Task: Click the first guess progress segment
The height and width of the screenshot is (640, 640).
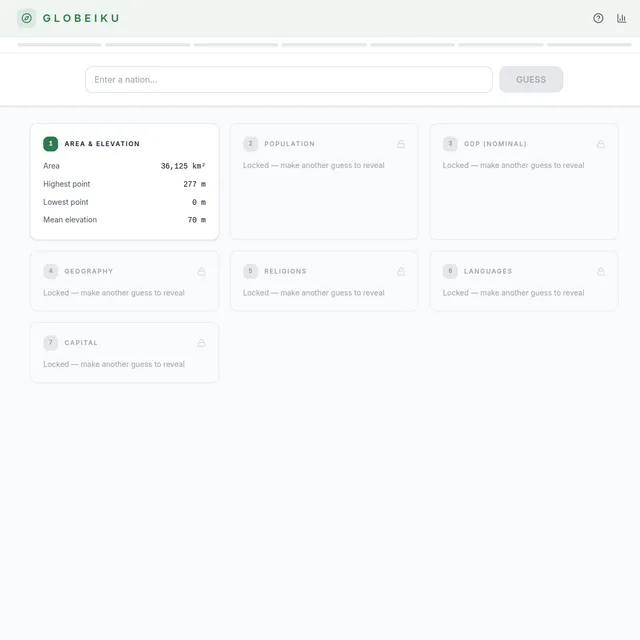Action: [59, 45]
